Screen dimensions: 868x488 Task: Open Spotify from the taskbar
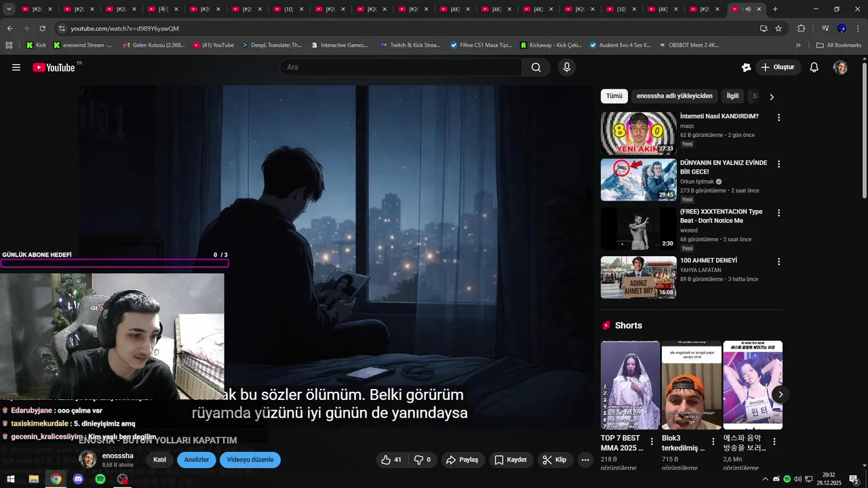100,479
